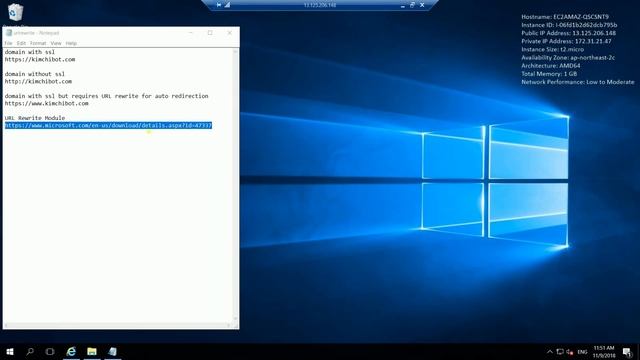
Task: Maximize the Notepad window
Action: pyautogui.click(x=210, y=33)
